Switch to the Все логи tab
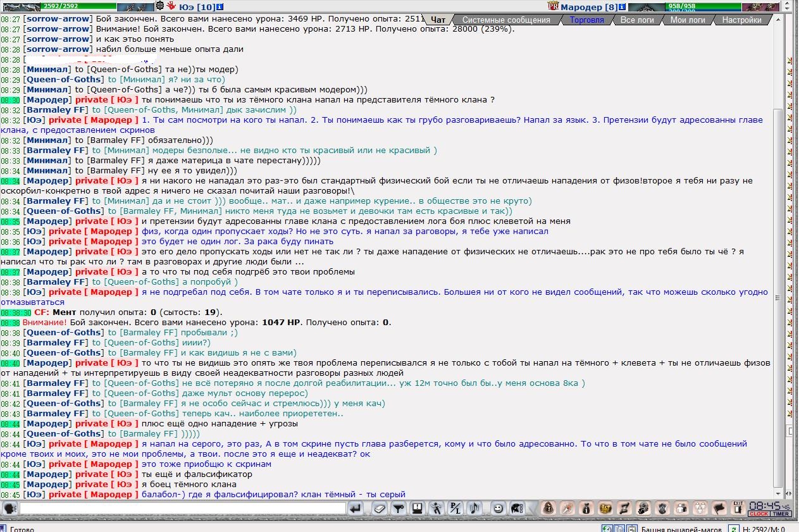The height and width of the screenshot is (532, 799). tap(636, 20)
